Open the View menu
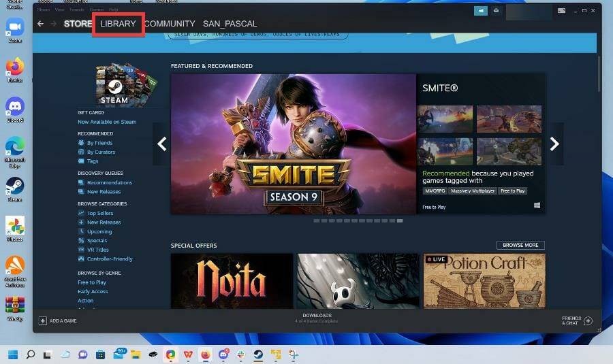The height and width of the screenshot is (364, 613). tap(59, 10)
